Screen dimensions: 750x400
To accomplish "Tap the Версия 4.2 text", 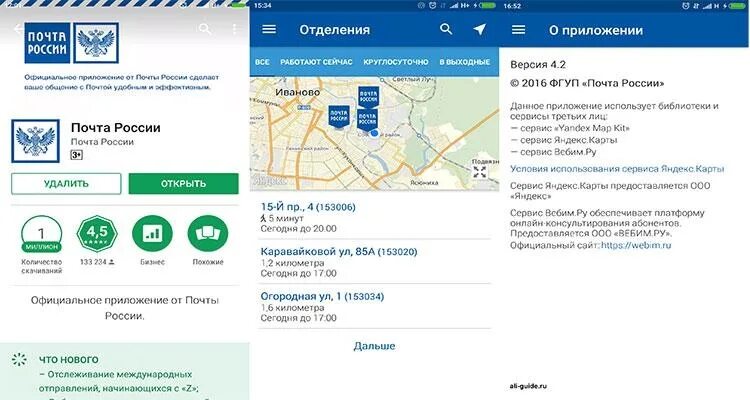I will (x=538, y=65).
